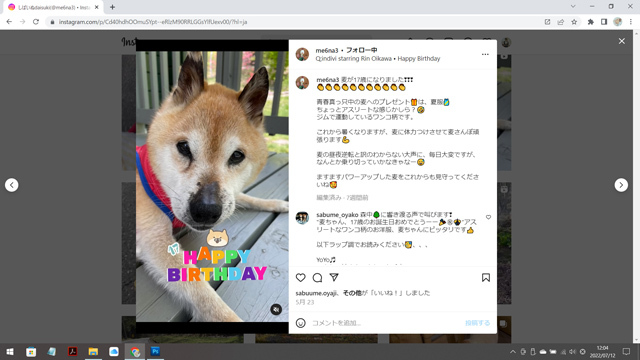Screen dimensions: 640x360
Task: Click the birthday dog video
Action: pyautogui.click(x=212, y=186)
